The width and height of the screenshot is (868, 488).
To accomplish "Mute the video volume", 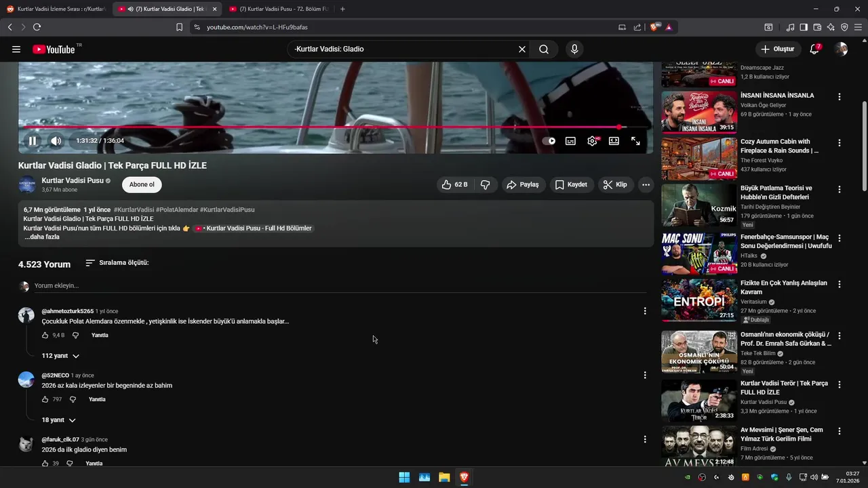I will [56, 141].
